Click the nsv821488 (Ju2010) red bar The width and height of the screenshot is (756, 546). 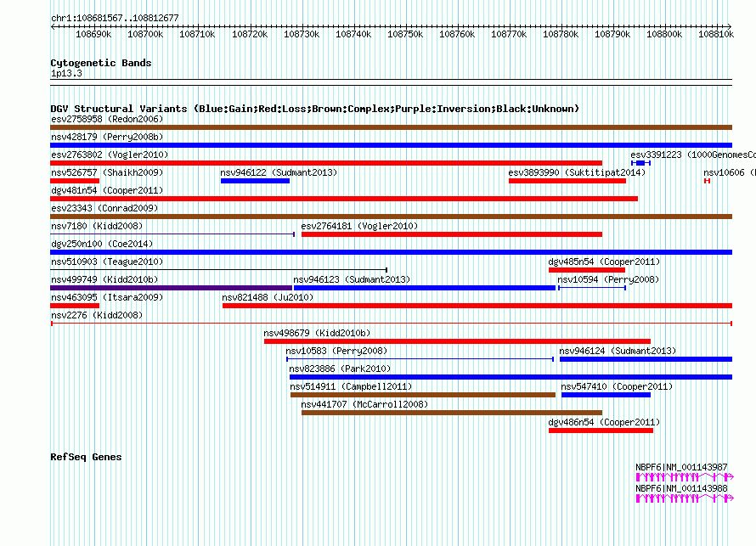(x=477, y=306)
